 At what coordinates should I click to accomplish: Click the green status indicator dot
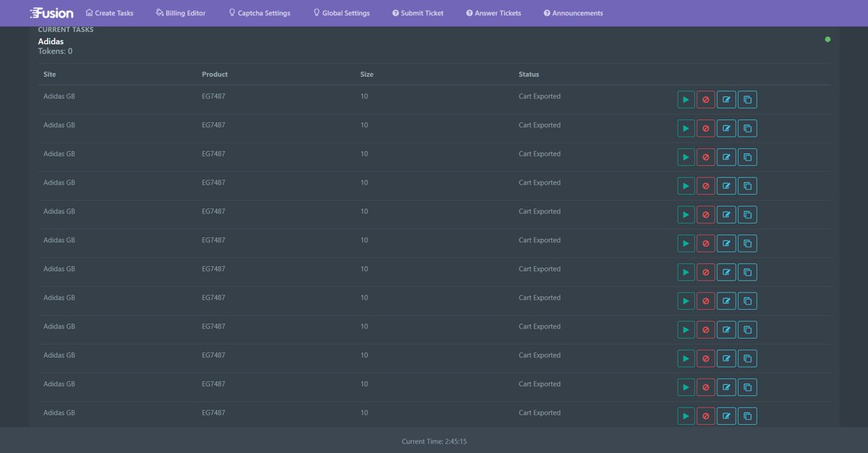[827, 39]
